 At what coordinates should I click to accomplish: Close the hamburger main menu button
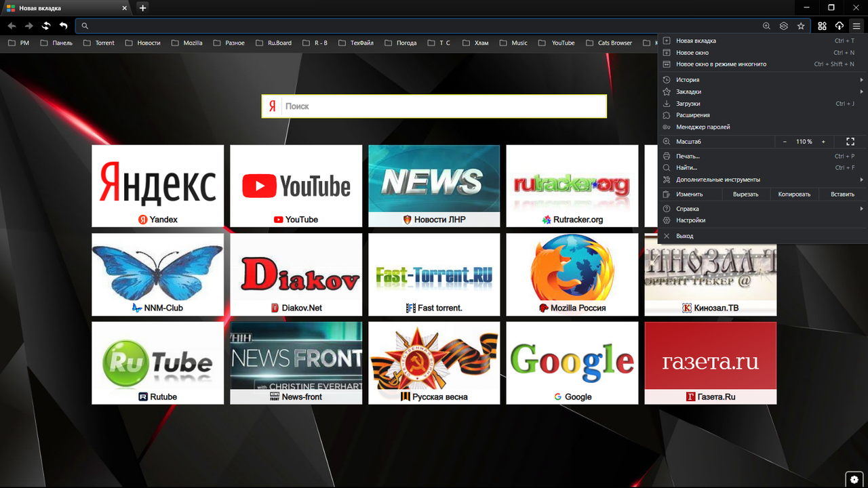[856, 26]
